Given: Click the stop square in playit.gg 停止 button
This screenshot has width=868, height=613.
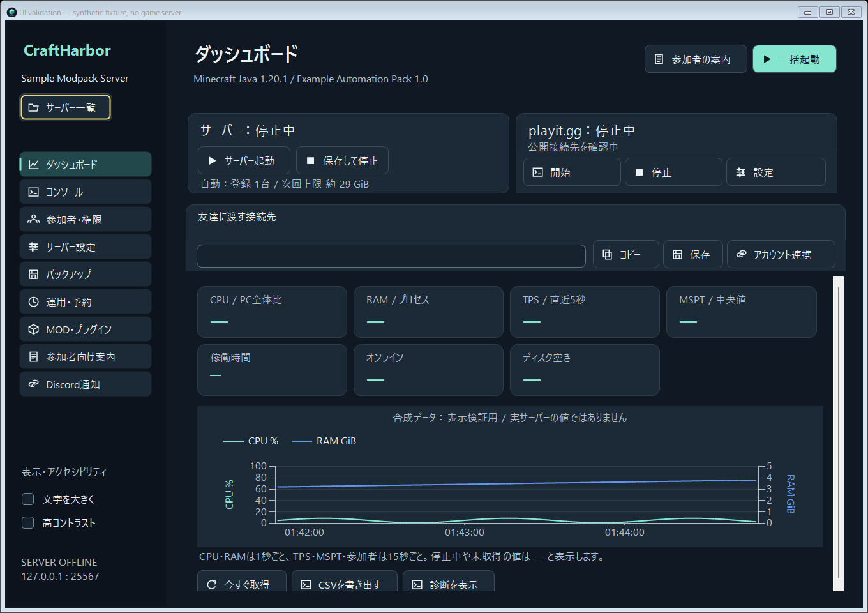Looking at the screenshot, I should pos(639,172).
